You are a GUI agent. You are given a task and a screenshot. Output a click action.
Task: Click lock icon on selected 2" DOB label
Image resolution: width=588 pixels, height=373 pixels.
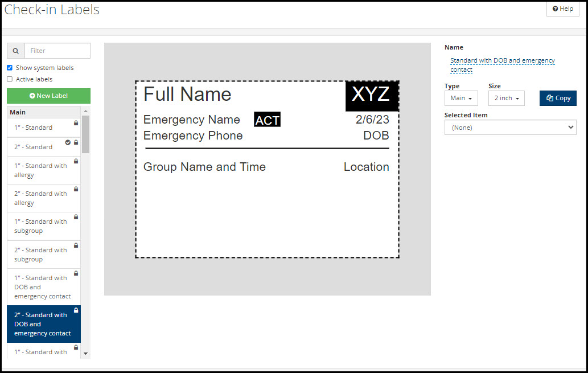click(76, 310)
